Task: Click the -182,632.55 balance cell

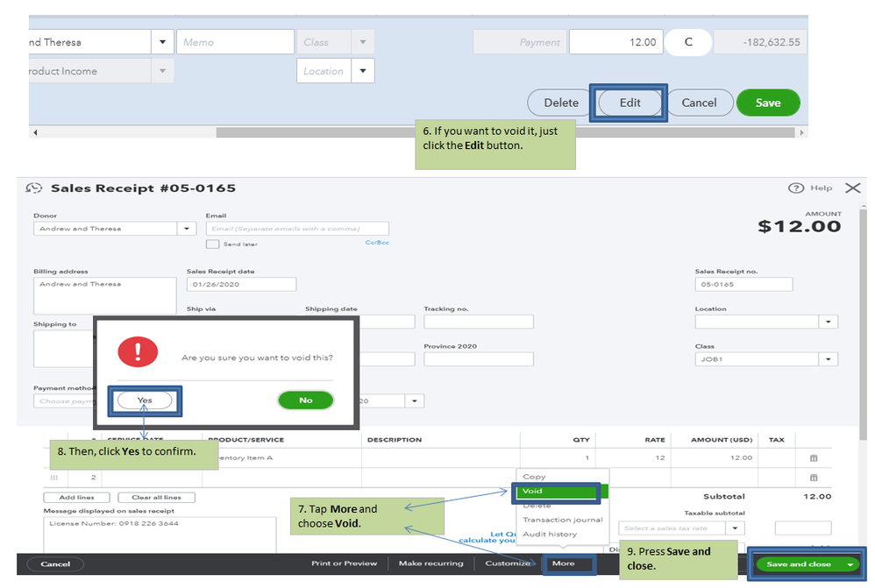Action: point(760,42)
